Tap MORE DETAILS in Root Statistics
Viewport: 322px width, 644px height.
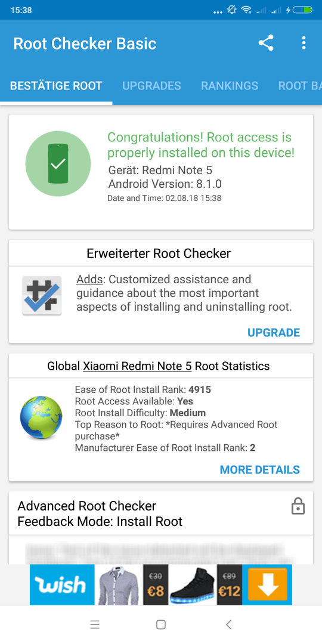click(x=260, y=469)
